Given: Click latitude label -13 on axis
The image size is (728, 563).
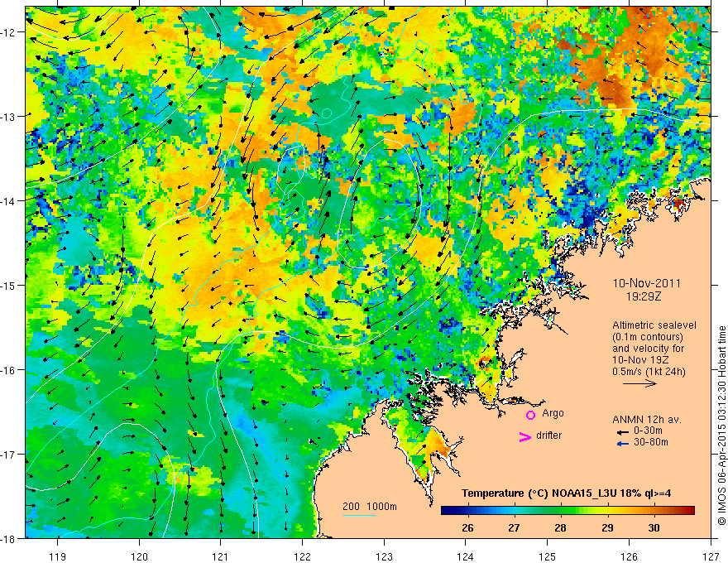Looking at the screenshot, I should 9,117.
